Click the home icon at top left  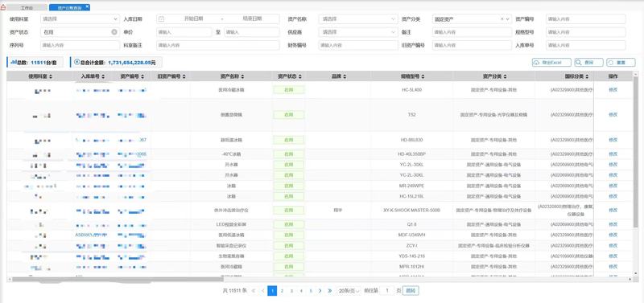click(3, 8)
